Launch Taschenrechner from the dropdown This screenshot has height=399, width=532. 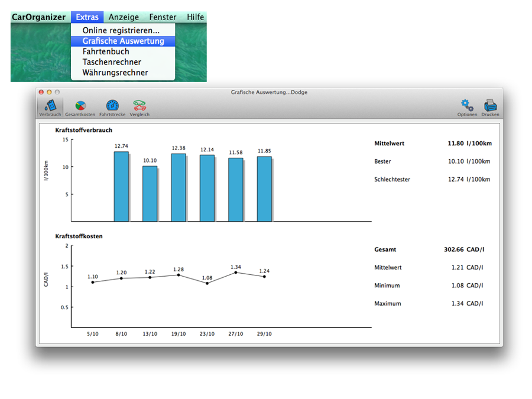[112, 62]
